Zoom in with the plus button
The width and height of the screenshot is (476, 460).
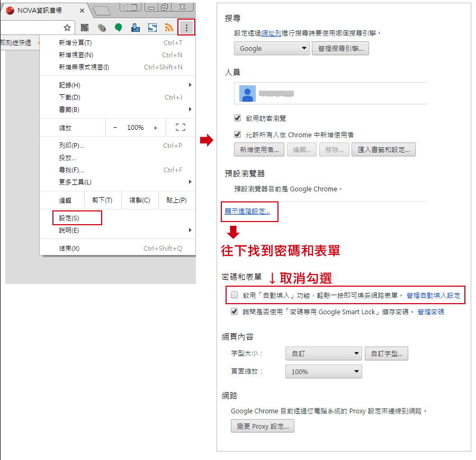(x=156, y=128)
